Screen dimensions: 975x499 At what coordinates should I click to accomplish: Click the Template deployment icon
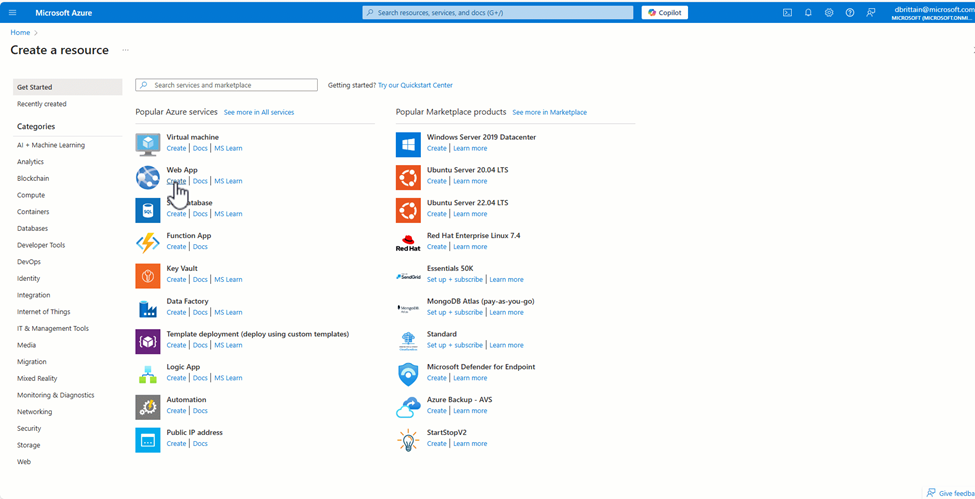(x=148, y=342)
